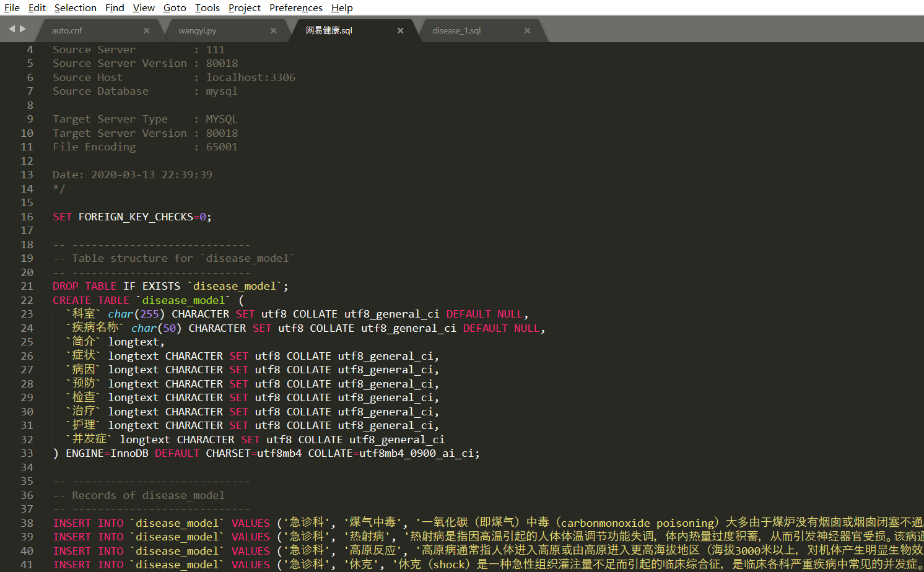
Task: Click line number 33 in the gutter
Action: coord(27,453)
